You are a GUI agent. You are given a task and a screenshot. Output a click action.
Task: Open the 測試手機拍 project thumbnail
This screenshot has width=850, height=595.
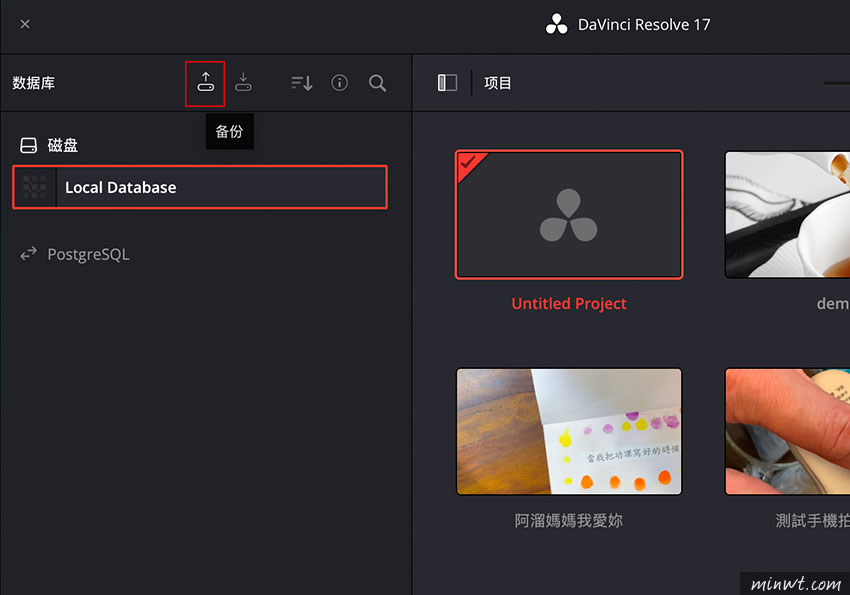click(x=788, y=431)
